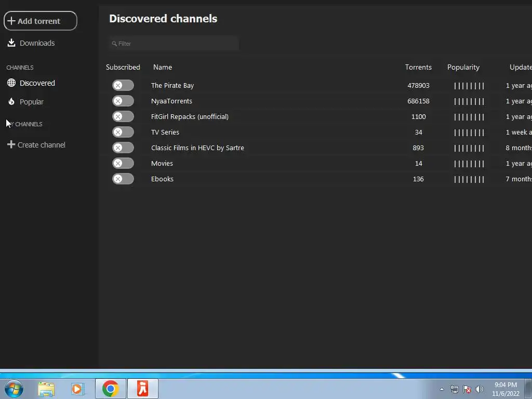Switch on the Ebooks subscription

click(x=123, y=179)
